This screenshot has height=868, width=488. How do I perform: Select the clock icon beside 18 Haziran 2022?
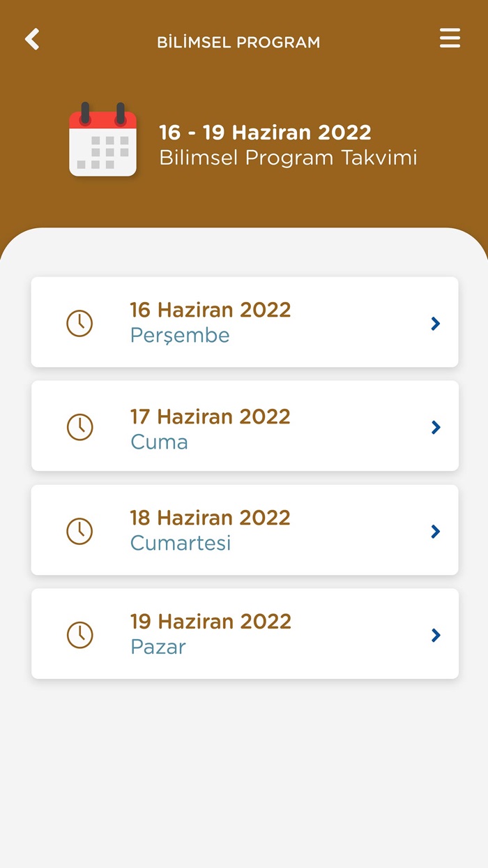click(79, 531)
